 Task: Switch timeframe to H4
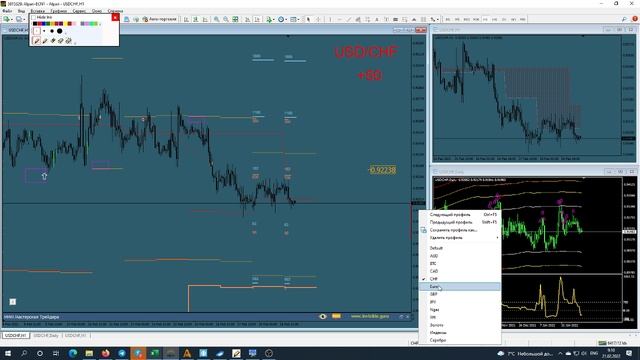click(495, 19)
